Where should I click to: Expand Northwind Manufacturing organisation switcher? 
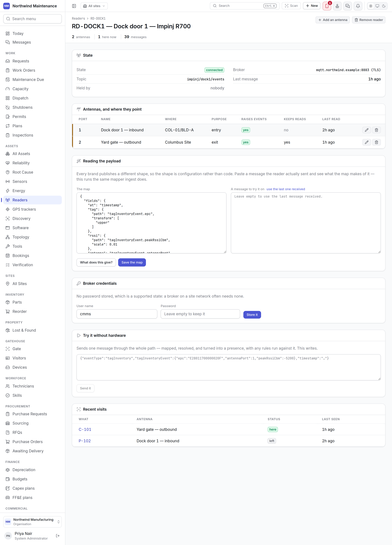32,521
